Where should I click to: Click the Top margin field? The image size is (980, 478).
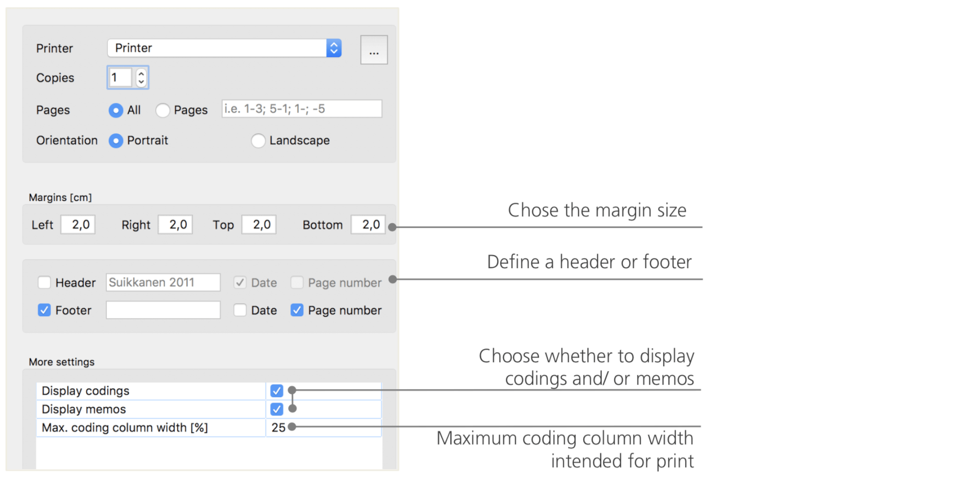point(259,225)
